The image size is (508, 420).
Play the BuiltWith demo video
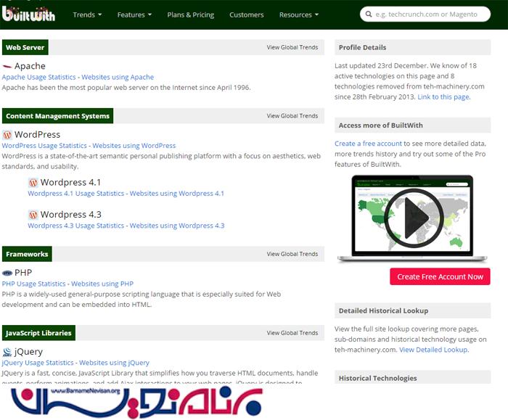[x=414, y=218]
